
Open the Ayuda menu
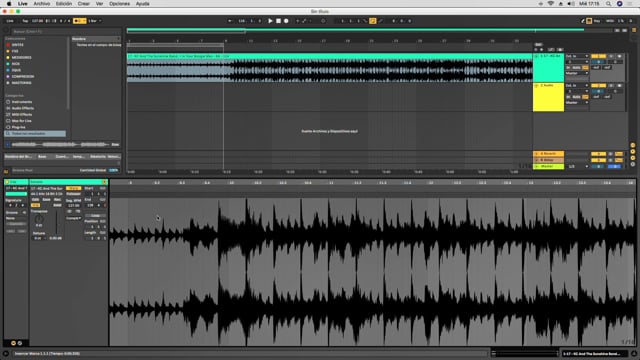coord(142,4)
